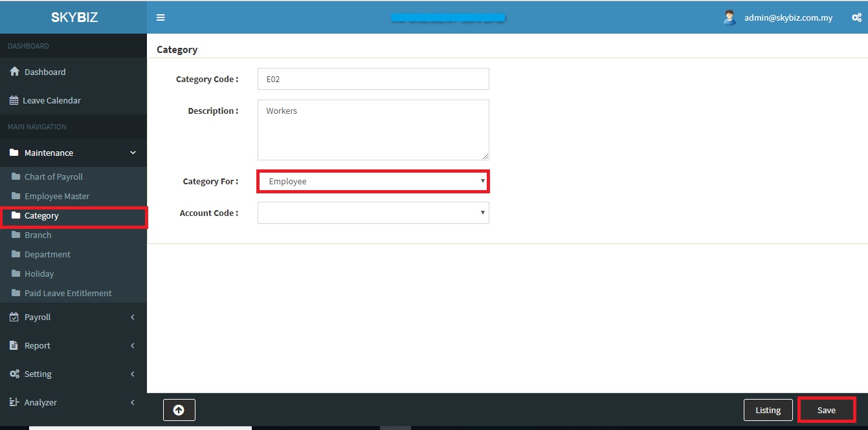The height and width of the screenshot is (430, 868).
Task: Select Employee Master in sidebar
Action: point(57,196)
